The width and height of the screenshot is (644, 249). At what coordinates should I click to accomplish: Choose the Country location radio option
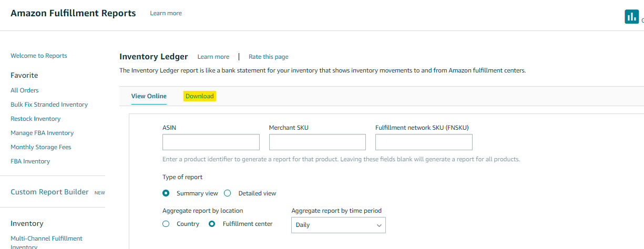[166, 224]
